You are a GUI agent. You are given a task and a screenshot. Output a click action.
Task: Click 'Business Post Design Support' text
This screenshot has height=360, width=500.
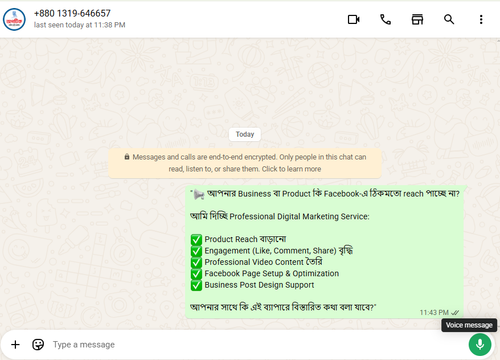pyautogui.click(x=259, y=285)
